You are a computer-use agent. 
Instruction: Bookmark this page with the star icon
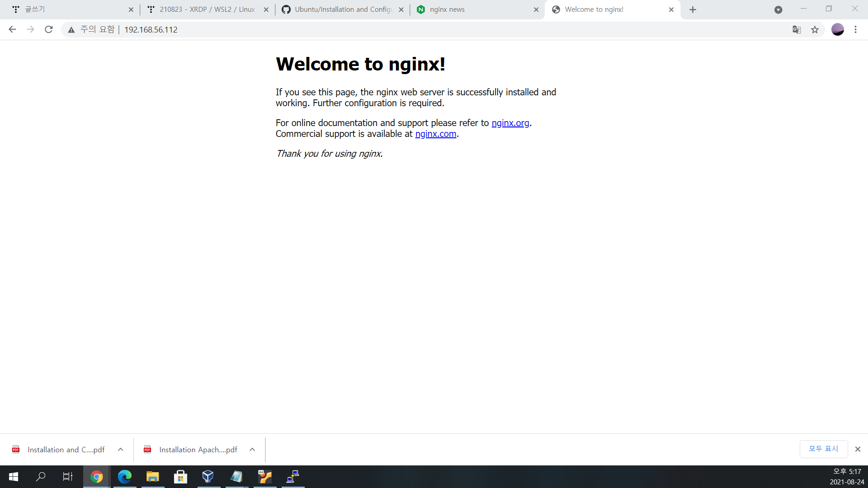pyautogui.click(x=815, y=30)
